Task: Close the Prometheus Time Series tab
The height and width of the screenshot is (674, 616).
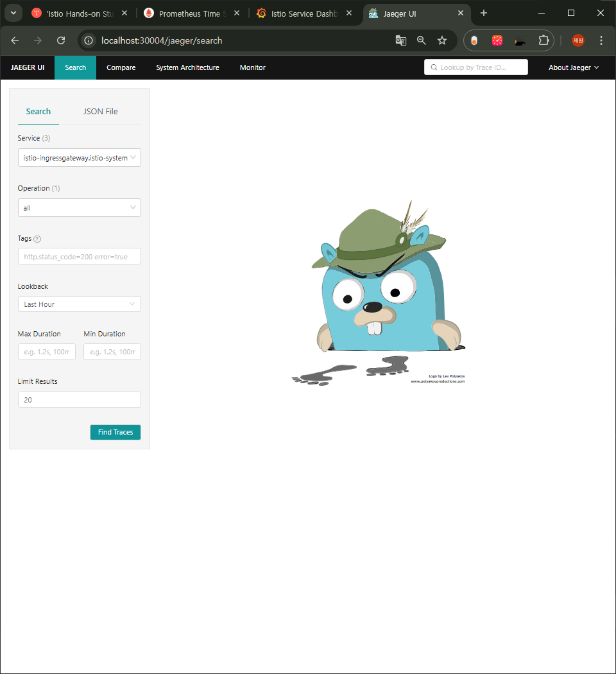Action: (237, 13)
